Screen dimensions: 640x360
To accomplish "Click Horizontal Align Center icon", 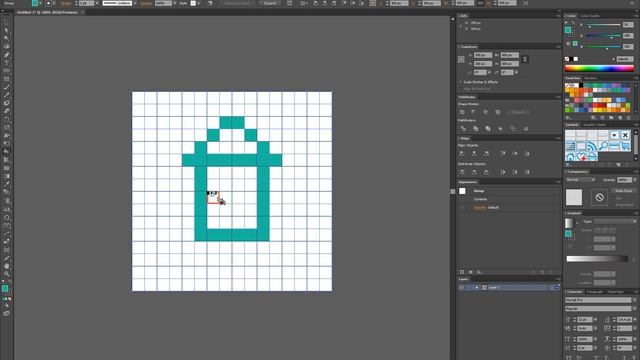I will (474, 153).
